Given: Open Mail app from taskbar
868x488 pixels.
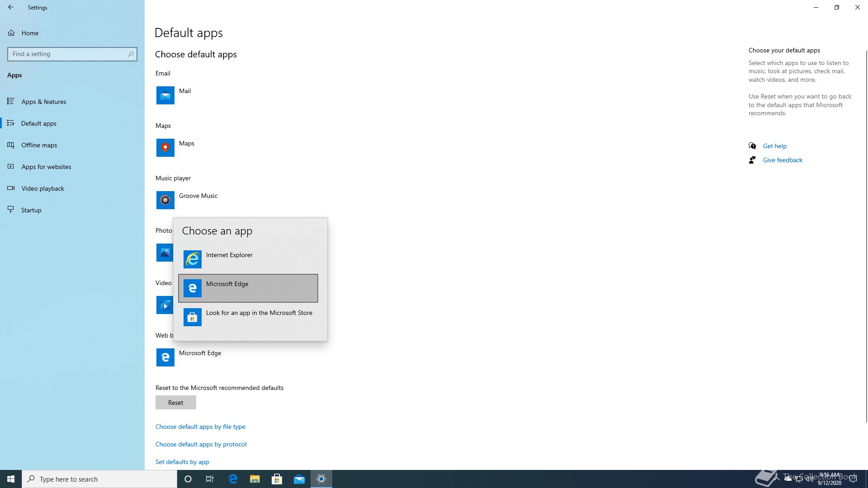Looking at the screenshot, I should 299,479.
